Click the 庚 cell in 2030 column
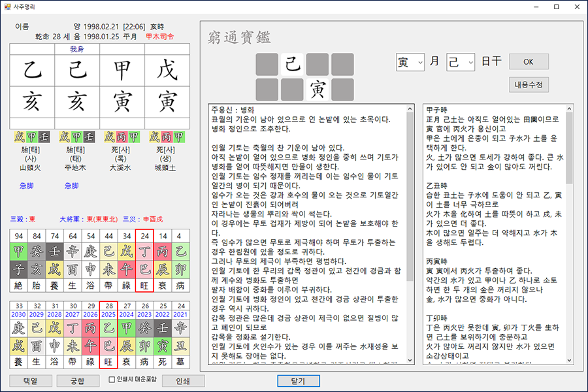588x392 pixels. 18,327
